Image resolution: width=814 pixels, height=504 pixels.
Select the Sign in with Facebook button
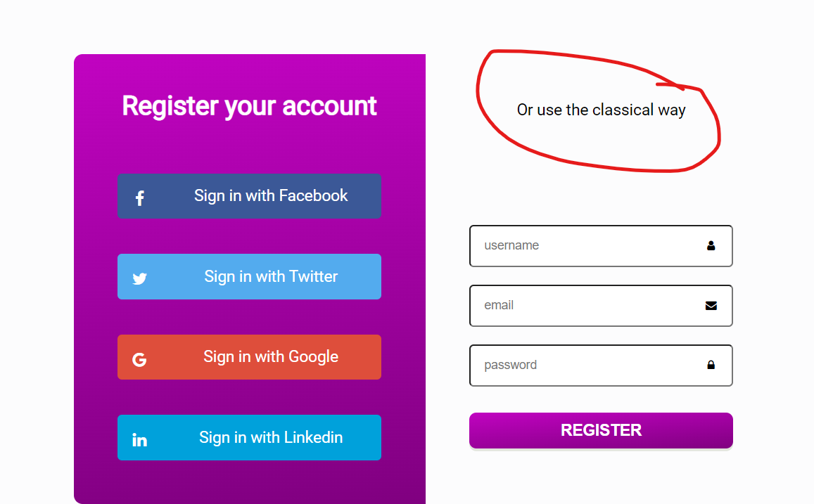[249, 196]
